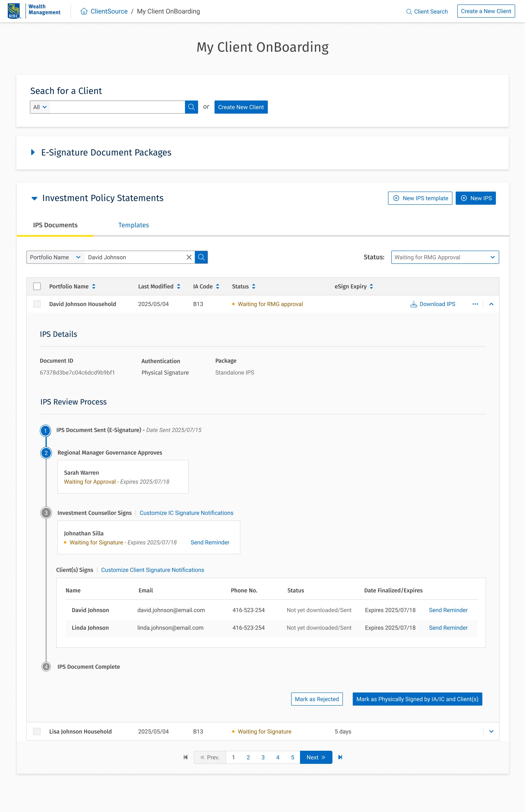Check the Lisa Johnson Household row checkbox
Viewport: 525px width, 812px height.
[37, 731]
